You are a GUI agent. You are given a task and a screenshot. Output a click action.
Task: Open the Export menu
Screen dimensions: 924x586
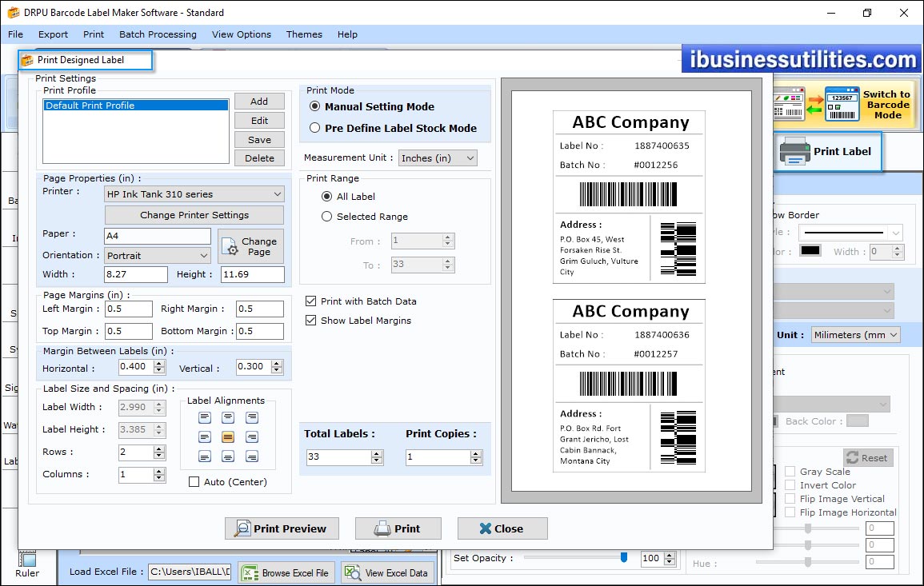tap(53, 34)
